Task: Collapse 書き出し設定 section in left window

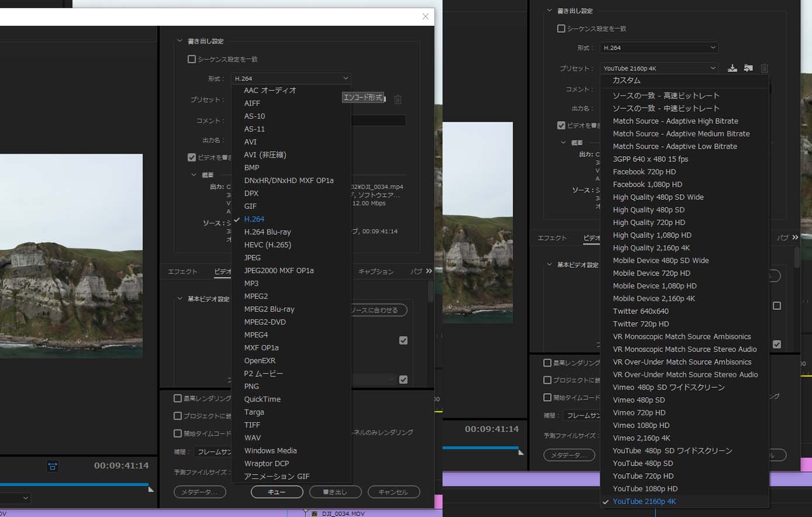Action: pyautogui.click(x=180, y=41)
